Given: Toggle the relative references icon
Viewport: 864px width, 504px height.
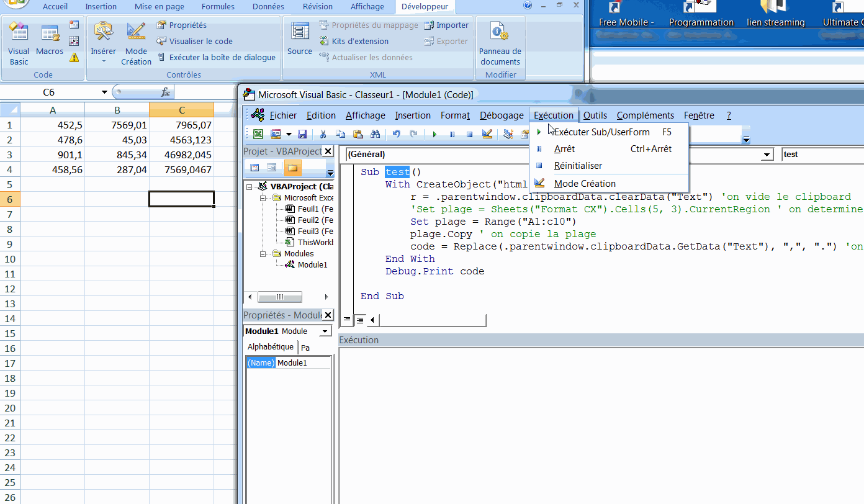Looking at the screenshot, I should tap(74, 42).
